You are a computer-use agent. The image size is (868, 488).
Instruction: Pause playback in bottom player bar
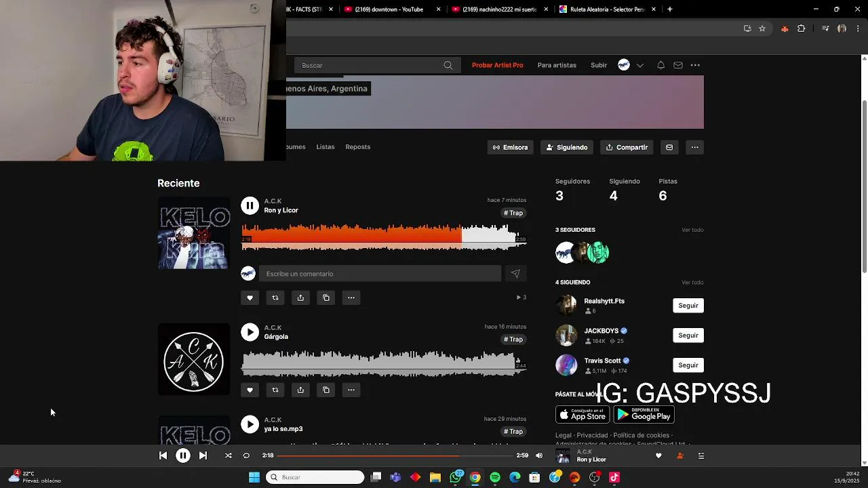183,455
